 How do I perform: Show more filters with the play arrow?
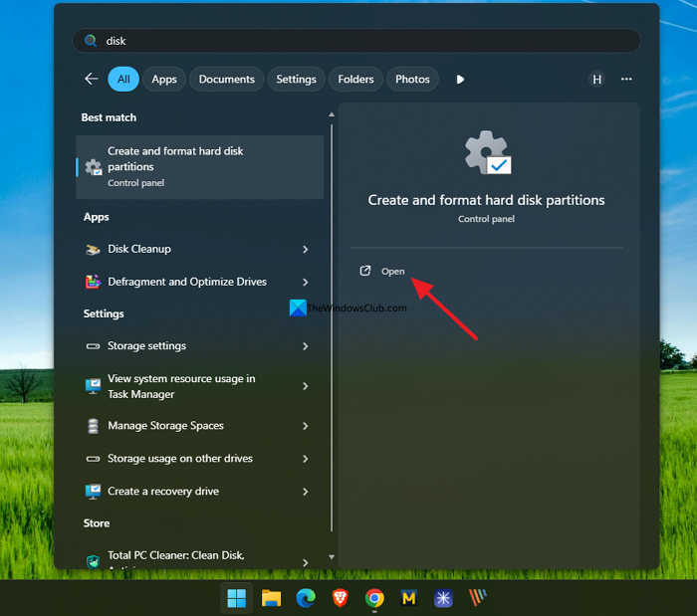(460, 79)
